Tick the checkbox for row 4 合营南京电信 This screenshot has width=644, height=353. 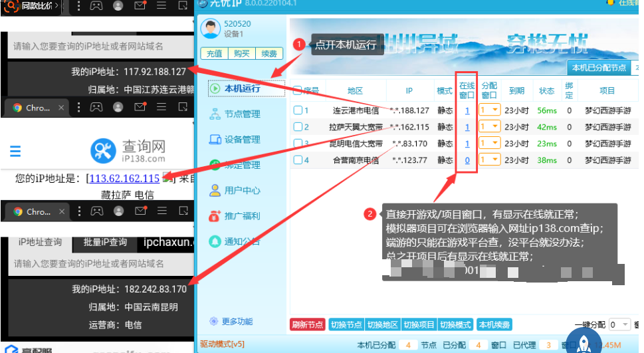[x=298, y=160]
